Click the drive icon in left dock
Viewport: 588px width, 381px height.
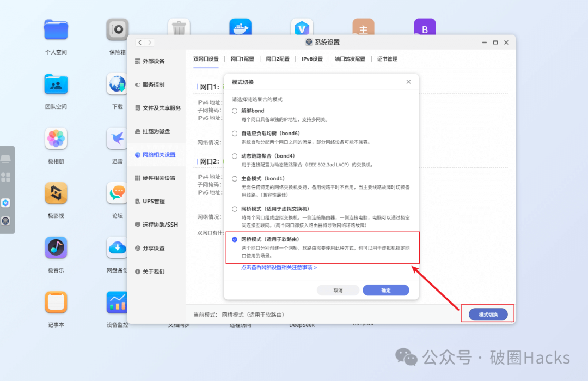pyautogui.click(x=5, y=159)
